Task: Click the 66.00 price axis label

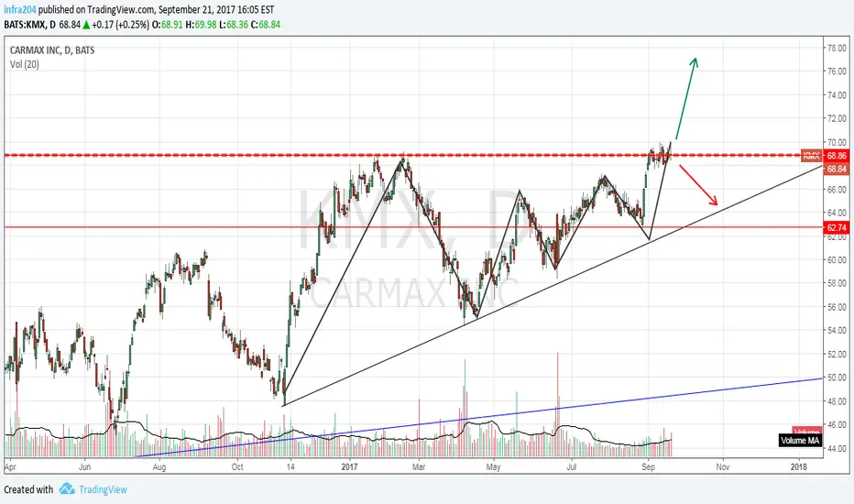Action: coord(837,190)
